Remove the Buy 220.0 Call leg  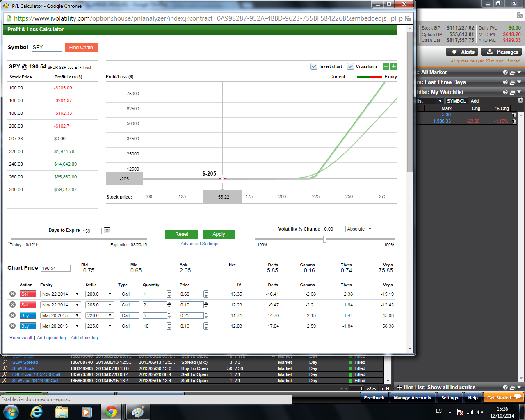pos(12,315)
